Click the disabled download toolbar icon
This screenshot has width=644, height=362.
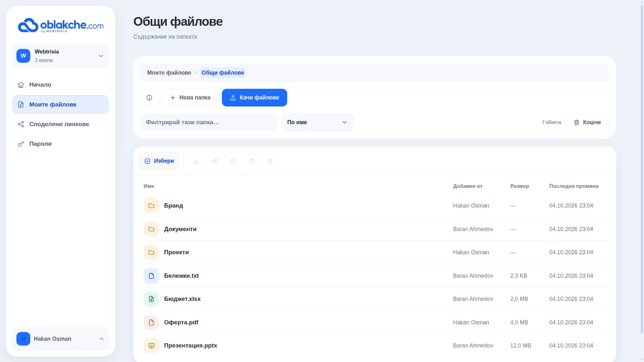click(x=196, y=161)
